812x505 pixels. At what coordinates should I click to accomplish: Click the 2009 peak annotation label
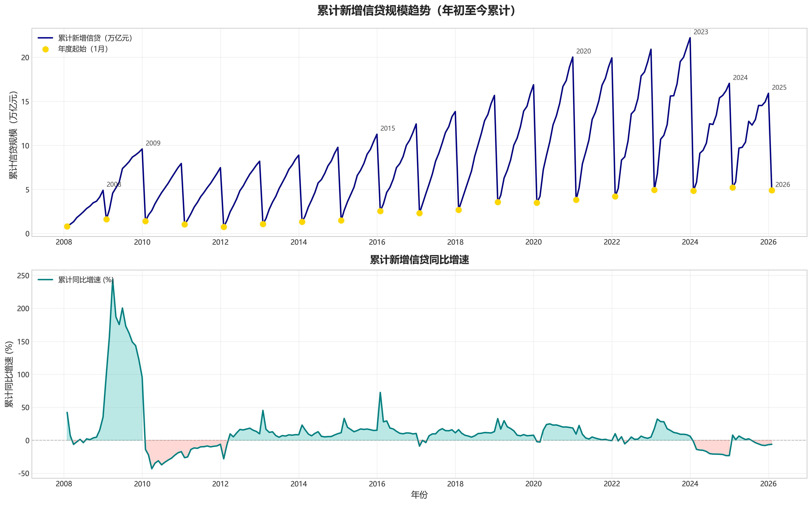click(x=153, y=143)
